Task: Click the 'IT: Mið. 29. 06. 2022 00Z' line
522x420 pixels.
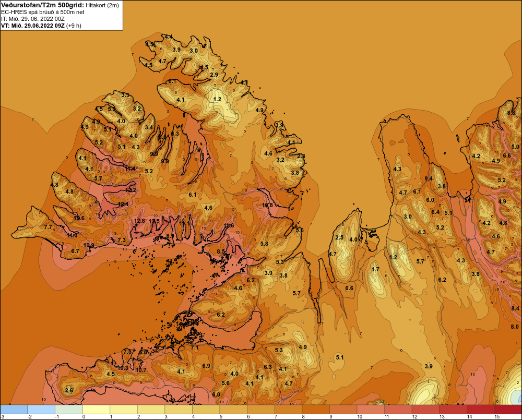Action: (x=33, y=19)
